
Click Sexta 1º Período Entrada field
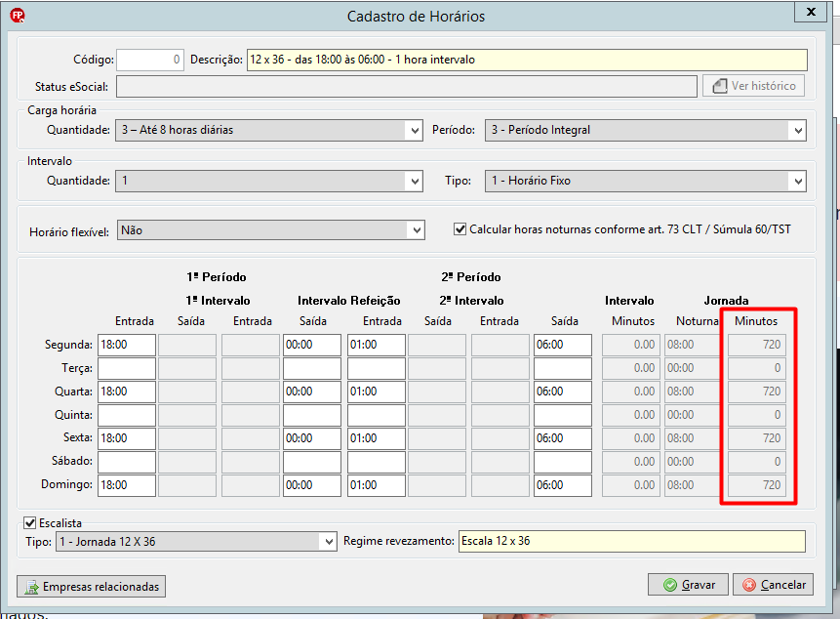pyautogui.click(x=127, y=438)
